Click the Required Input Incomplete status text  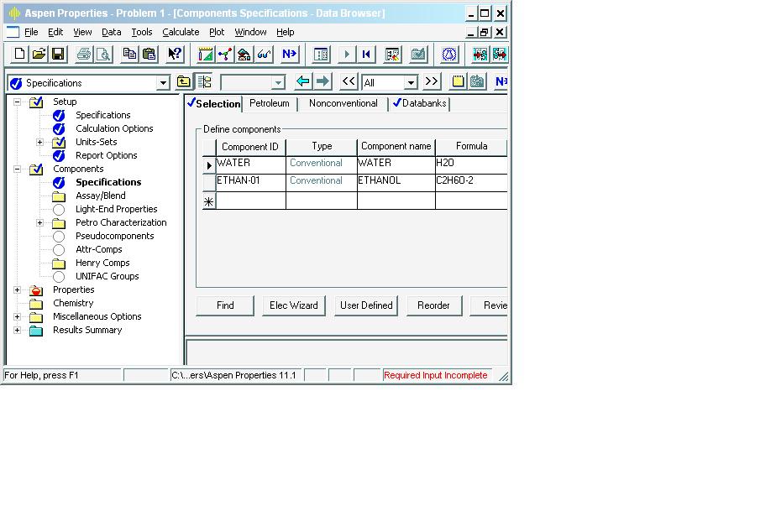tap(436, 375)
